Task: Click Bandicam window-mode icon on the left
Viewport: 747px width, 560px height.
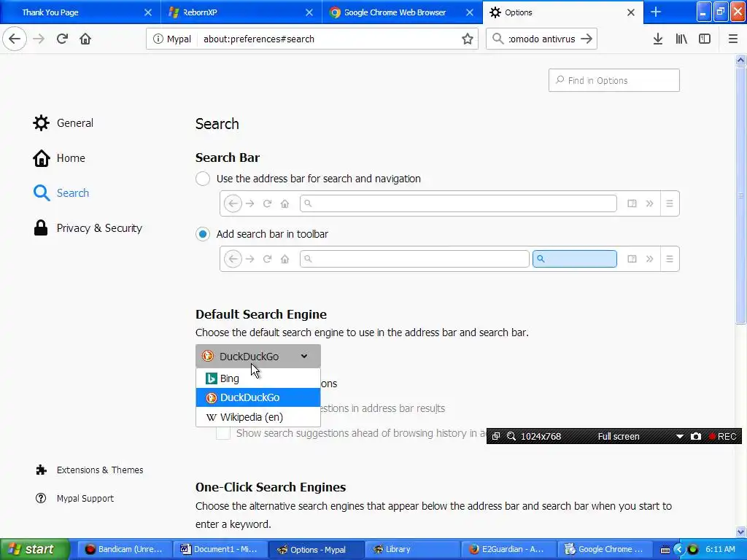Action: pos(496,436)
